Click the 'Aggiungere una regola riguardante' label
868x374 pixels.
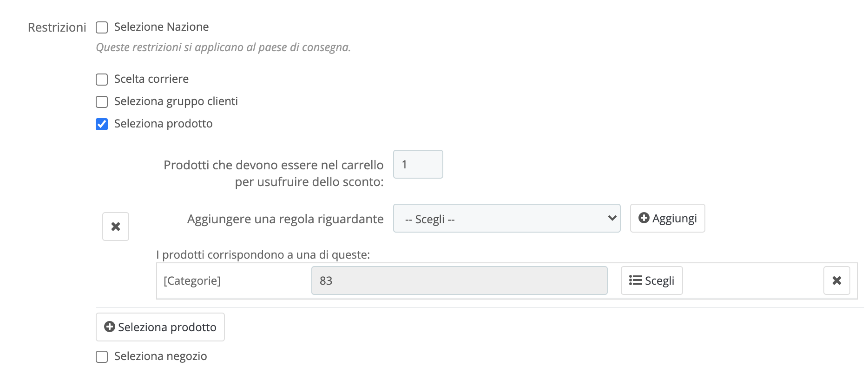(x=285, y=219)
